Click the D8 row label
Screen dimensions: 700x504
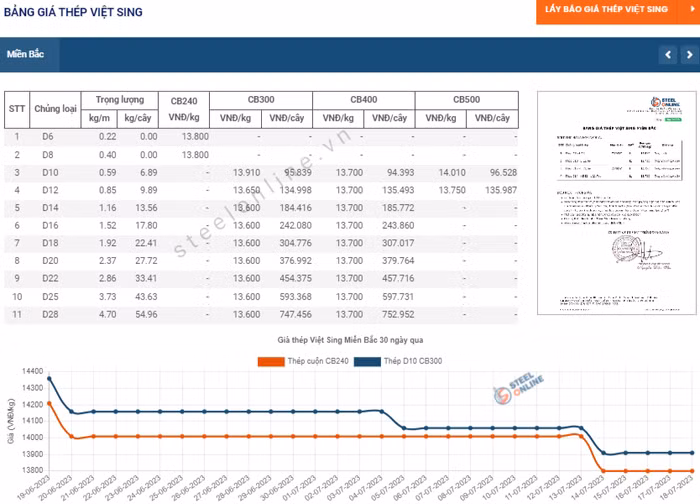click(48, 155)
